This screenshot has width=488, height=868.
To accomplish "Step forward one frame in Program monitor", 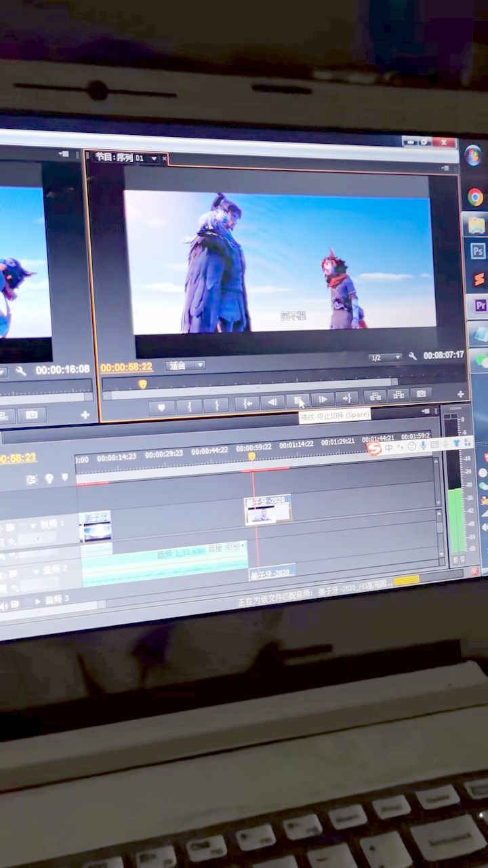I will [322, 400].
